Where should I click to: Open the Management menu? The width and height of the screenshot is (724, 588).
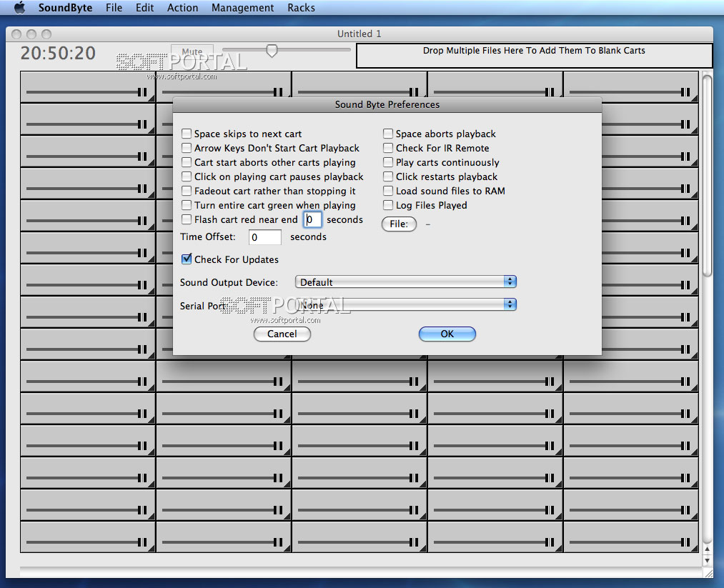(242, 8)
